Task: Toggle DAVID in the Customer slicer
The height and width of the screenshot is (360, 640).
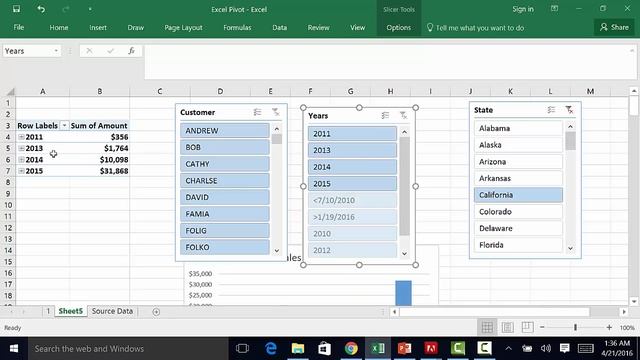Action: pyautogui.click(x=224, y=198)
